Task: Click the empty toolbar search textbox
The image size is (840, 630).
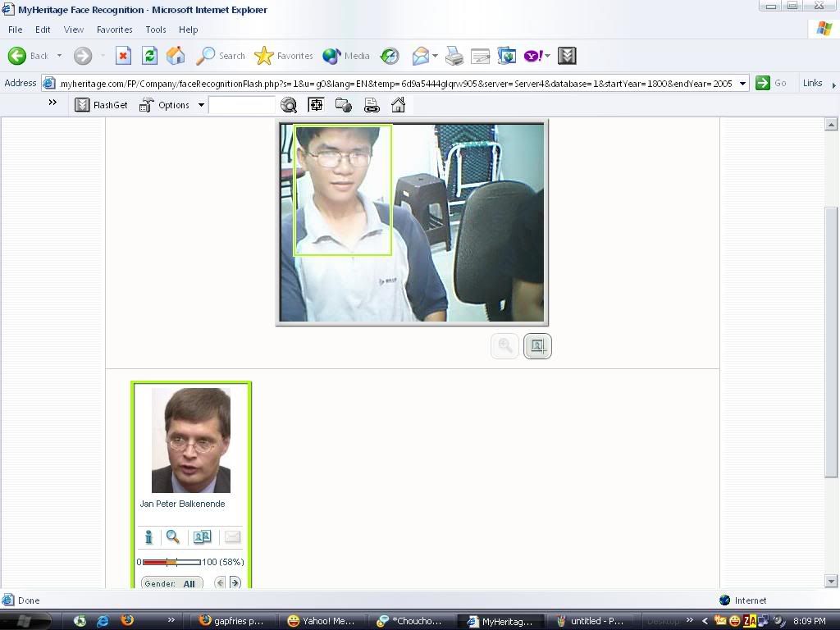Action: 242,105
